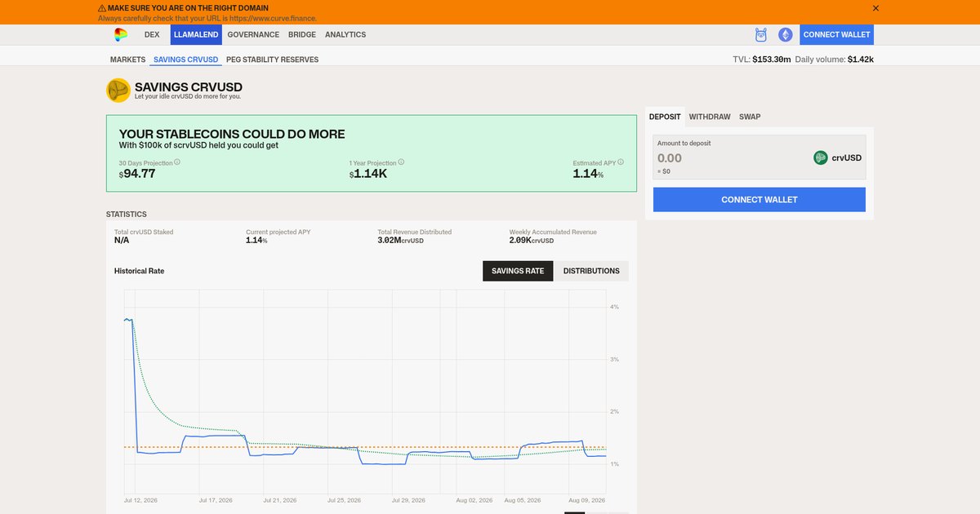Click the 4% y-axis label

pos(614,307)
